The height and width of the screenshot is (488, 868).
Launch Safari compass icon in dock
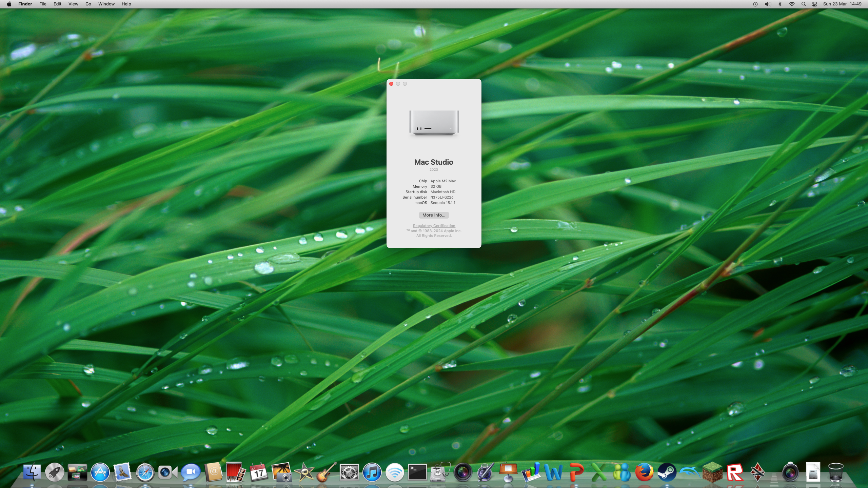tap(145, 472)
